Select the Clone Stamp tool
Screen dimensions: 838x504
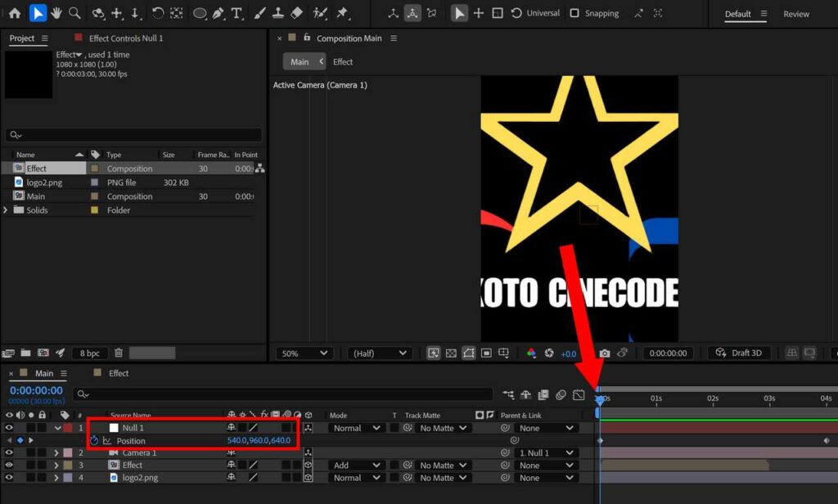278,13
